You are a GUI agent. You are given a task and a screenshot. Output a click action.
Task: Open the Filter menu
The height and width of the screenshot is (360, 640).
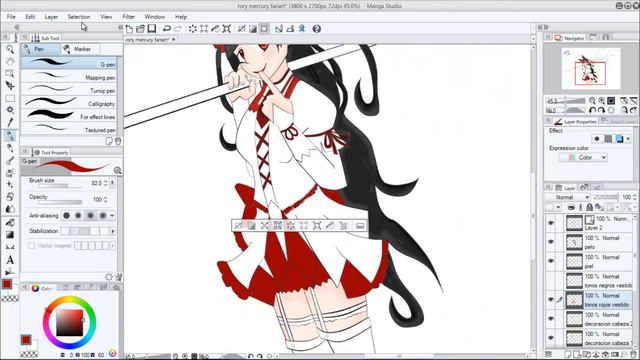tap(129, 17)
